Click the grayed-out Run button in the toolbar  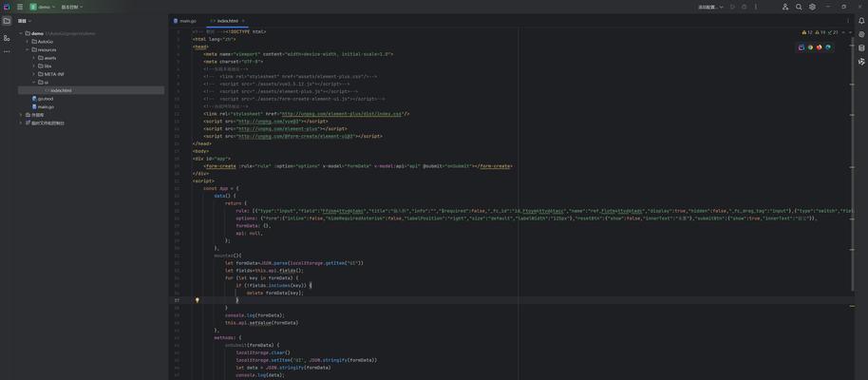tap(732, 7)
